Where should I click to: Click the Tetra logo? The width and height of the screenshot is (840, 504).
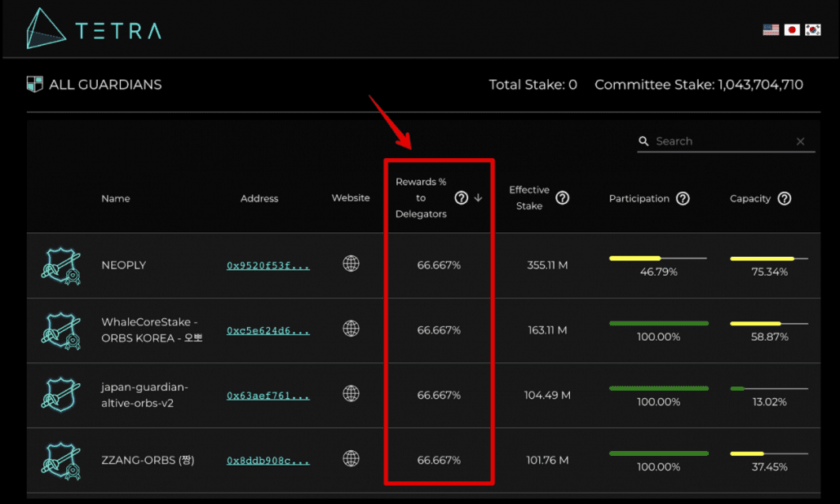(x=94, y=29)
